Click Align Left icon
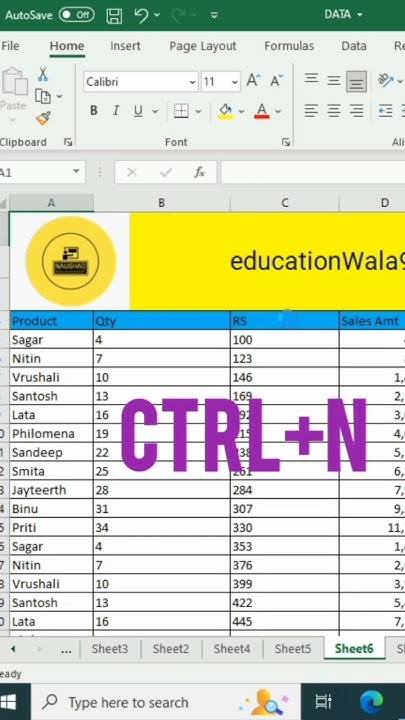Screen dimensions: 405x720 pyautogui.click(x=311, y=111)
